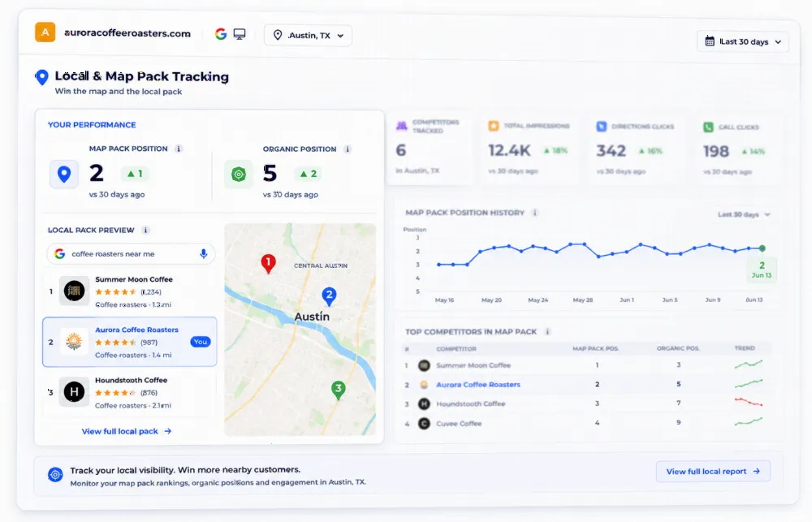812x522 pixels.
Task: Open the chart's Last 30 days dropdown
Action: (x=744, y=214)
